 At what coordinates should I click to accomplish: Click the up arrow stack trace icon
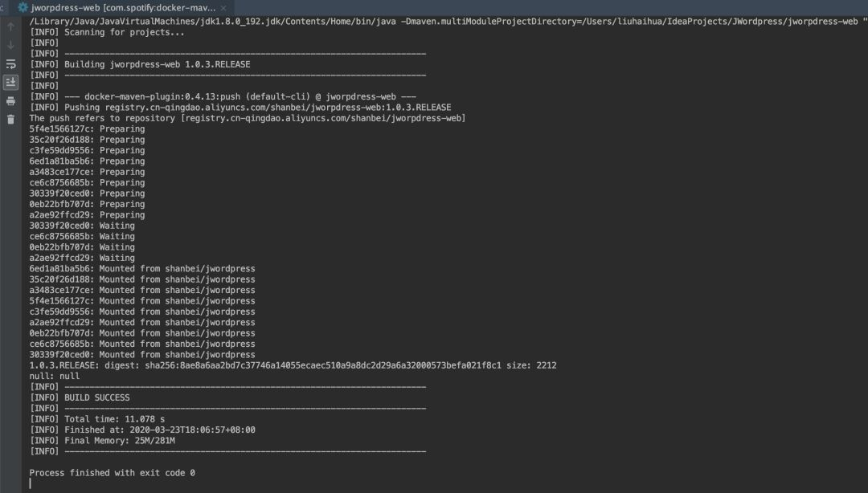10,26
